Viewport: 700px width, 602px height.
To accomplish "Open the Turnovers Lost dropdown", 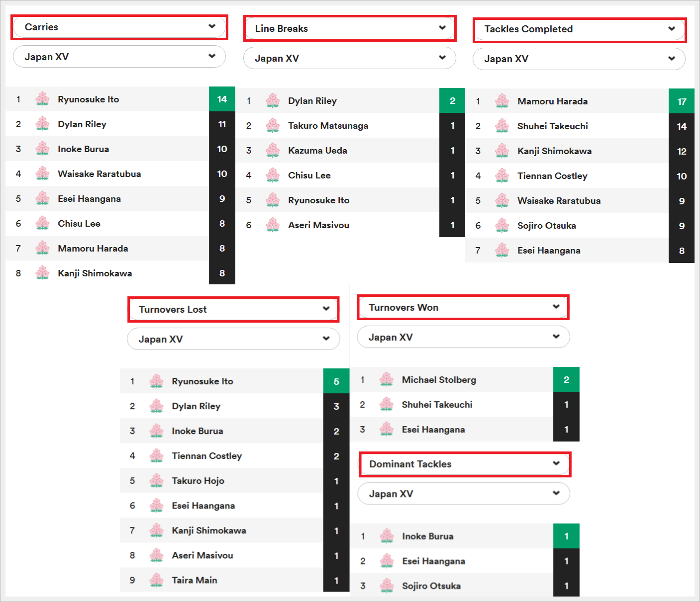I will [233, 309].
